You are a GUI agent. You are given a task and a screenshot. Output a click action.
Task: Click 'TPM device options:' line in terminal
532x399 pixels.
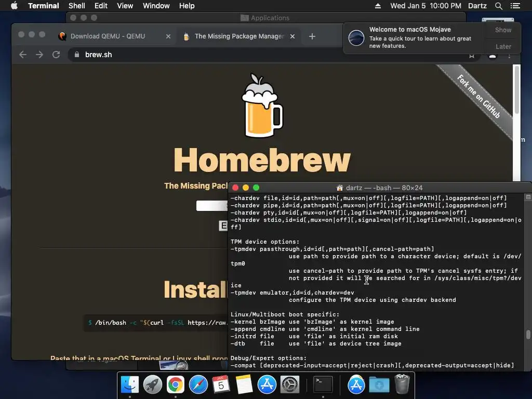(265, 242)
